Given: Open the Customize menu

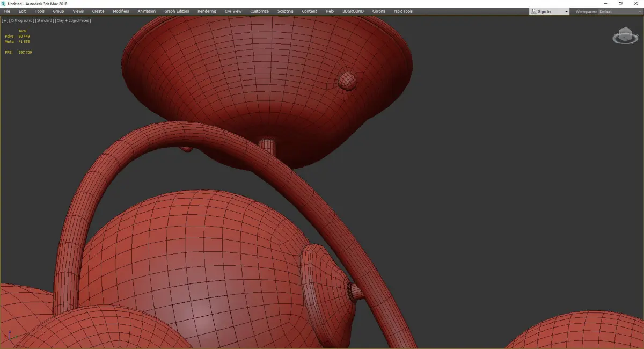Looking at the screenshot, I should 259,11.
